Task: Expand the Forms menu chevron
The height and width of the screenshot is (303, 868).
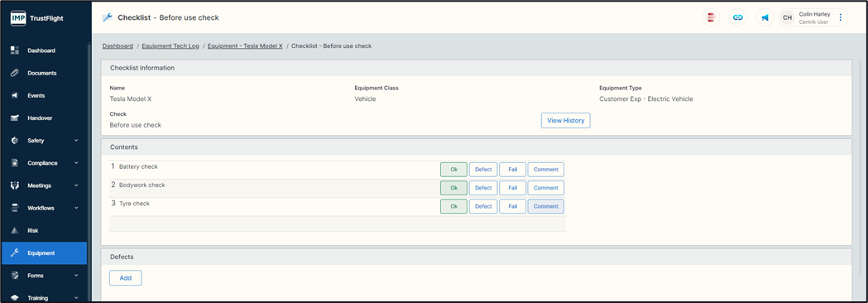Action: [x=76, y=276]
